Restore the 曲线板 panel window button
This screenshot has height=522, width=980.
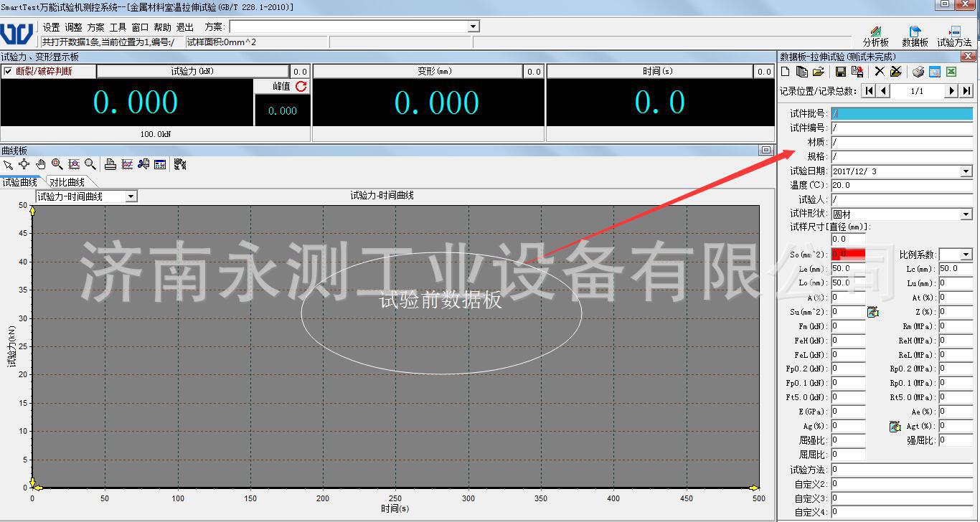pyautogui.click(x=766, y=150)
